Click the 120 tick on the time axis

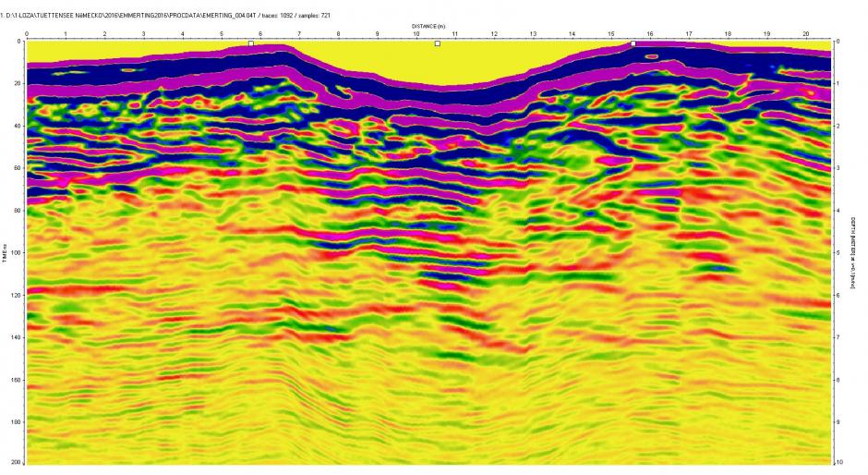pyautogui.click(x=17, y=295)
